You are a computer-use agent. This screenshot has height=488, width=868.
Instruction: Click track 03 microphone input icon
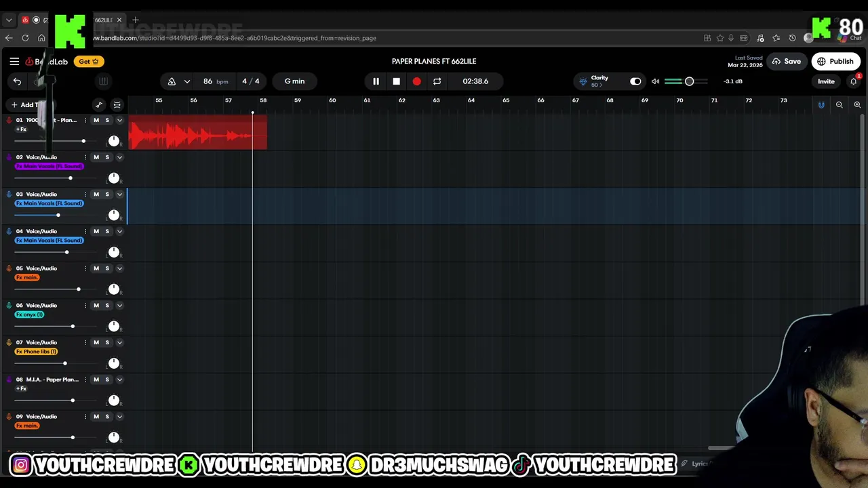pos(9,195)
